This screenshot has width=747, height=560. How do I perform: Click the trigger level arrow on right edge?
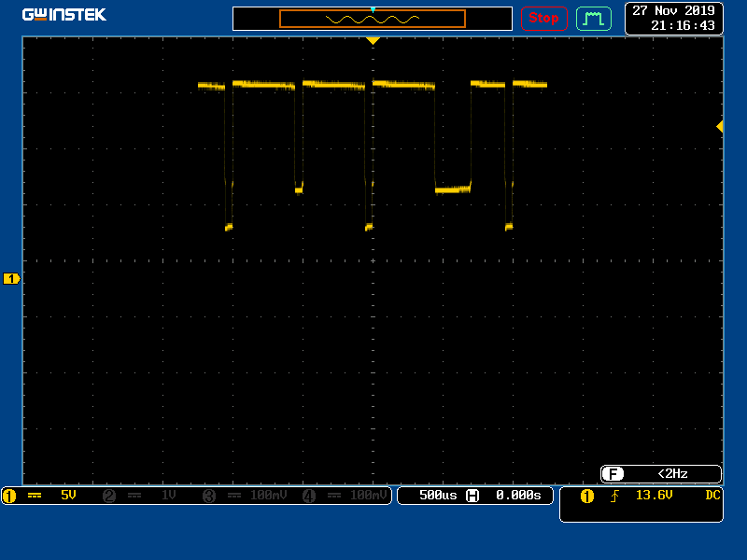719,126
